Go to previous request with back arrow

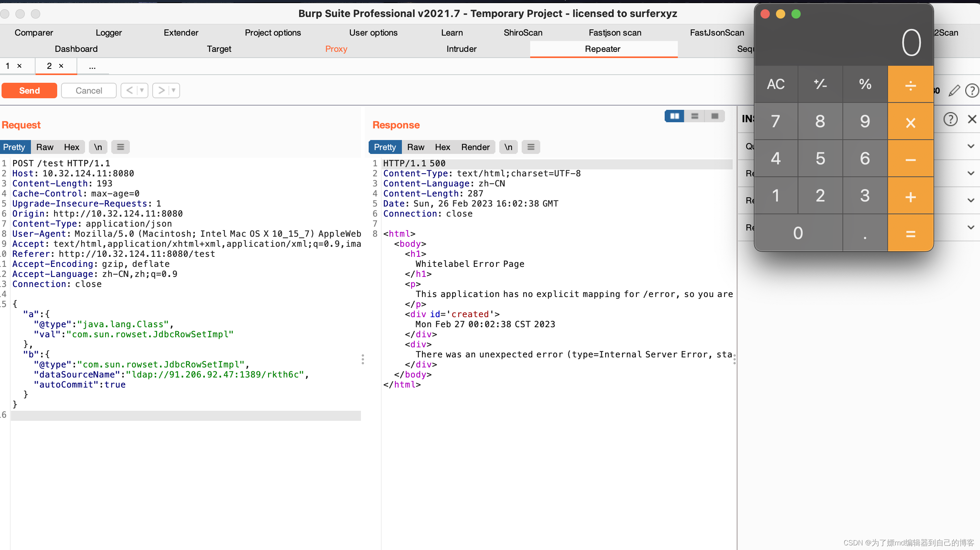click(129, 91)
